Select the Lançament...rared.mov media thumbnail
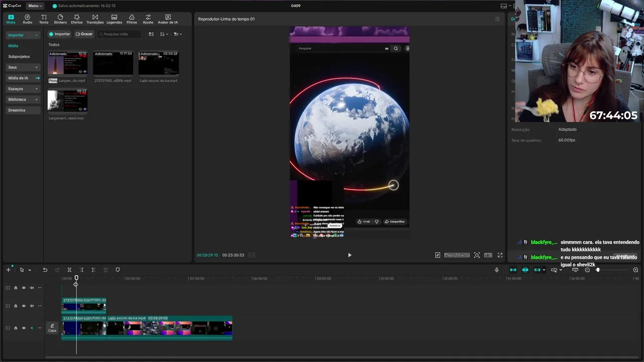This screenshot has height=362, width=644. pyautogui.click(x=67, y=101)
